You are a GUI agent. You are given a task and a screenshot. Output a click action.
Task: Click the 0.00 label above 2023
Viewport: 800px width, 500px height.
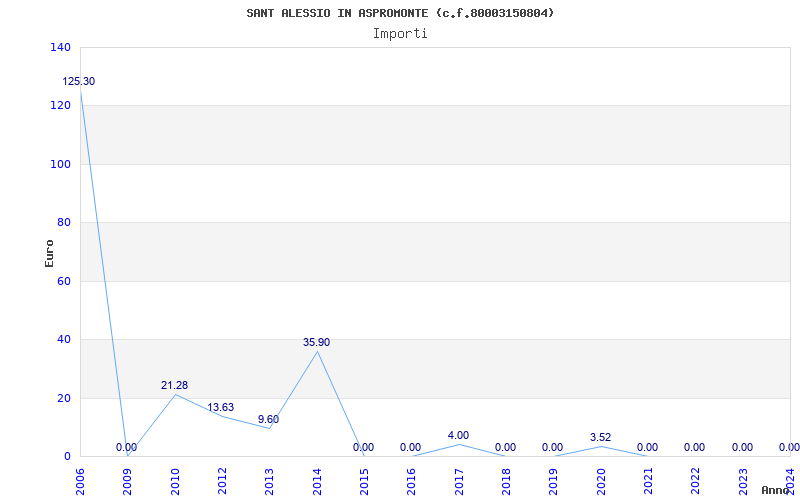(x=742, y=447)
